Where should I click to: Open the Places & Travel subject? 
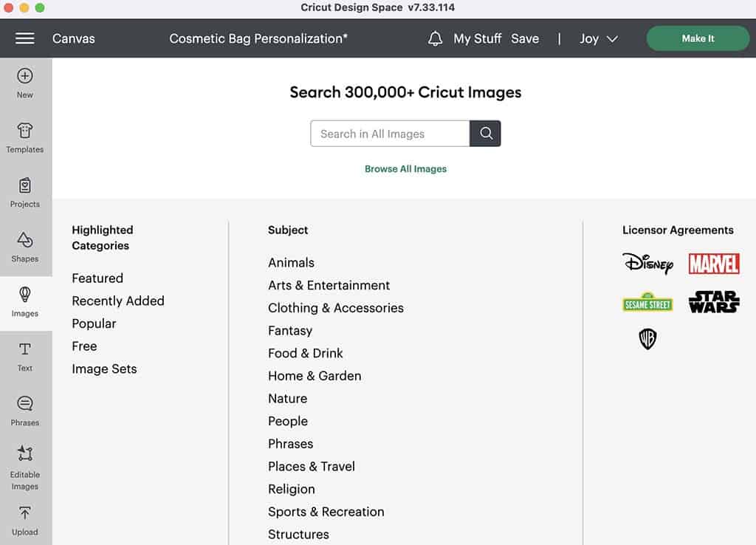click(312, 467)
